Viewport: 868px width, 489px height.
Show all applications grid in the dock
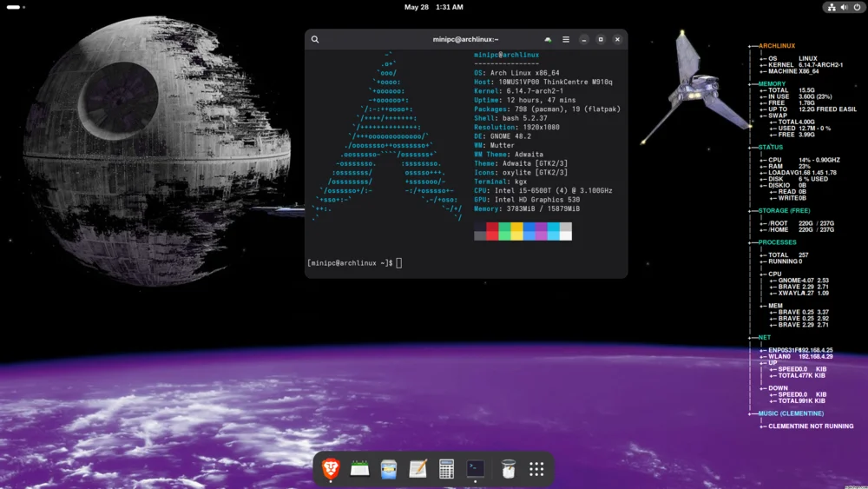pos(536,469)
